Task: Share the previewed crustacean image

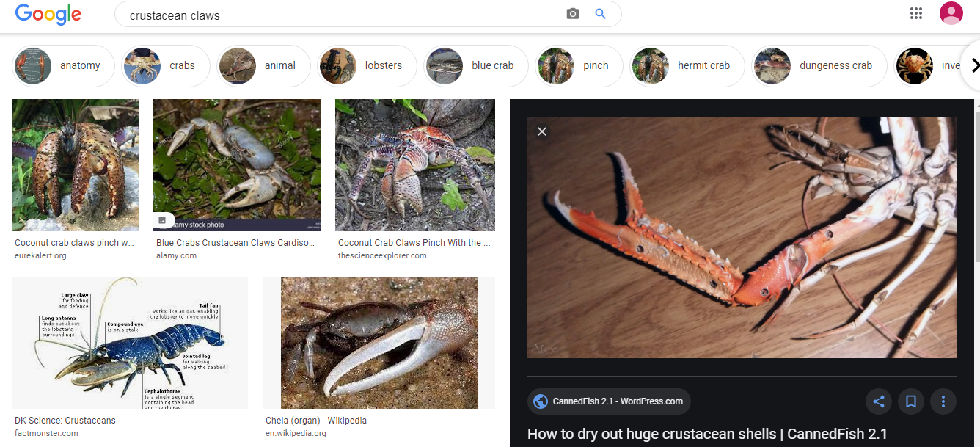Action: 879,401
